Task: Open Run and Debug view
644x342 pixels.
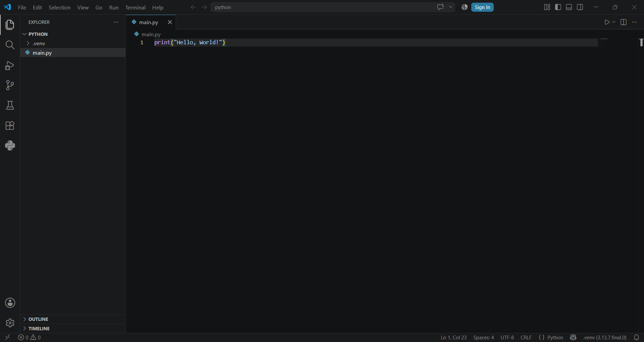Action: 10,65
